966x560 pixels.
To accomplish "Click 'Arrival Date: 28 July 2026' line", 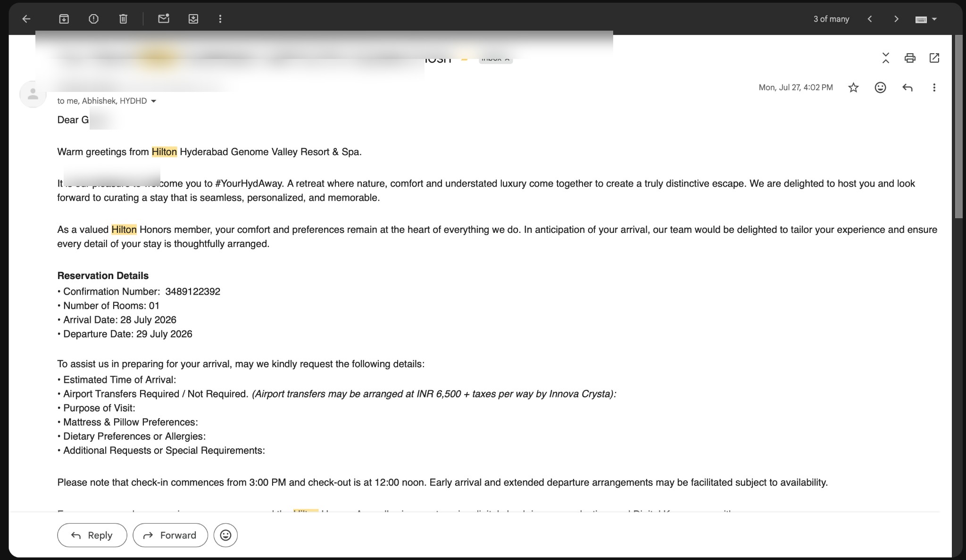I will pos(117,320).
